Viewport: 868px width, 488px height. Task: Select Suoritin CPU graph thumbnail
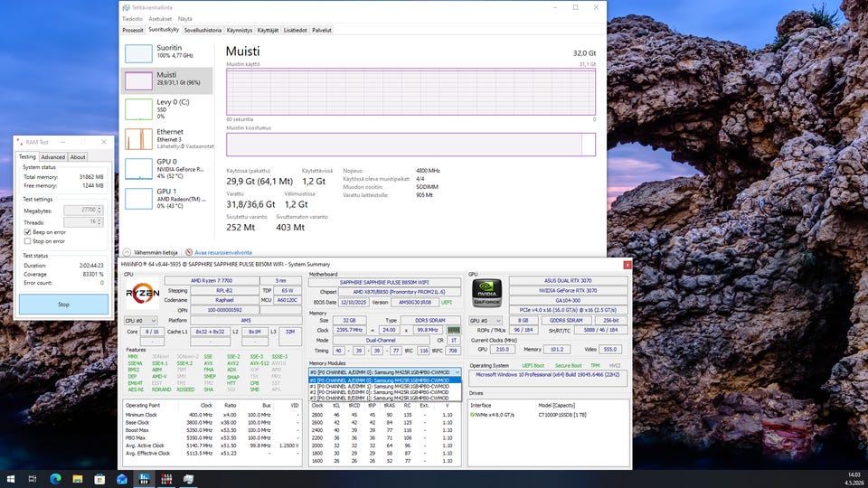(x=138, y=53)
